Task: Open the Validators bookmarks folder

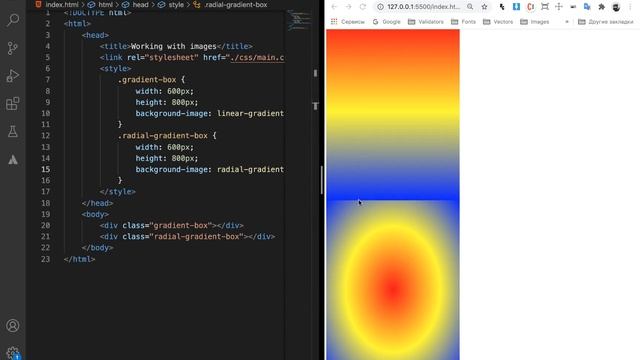Action: [x=426, y=22]
